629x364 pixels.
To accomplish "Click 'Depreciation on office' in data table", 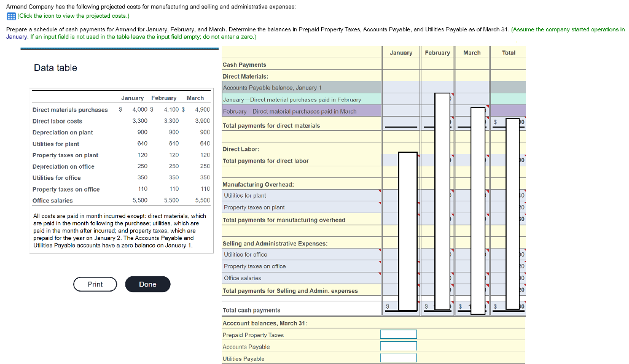I will [63, 166].
